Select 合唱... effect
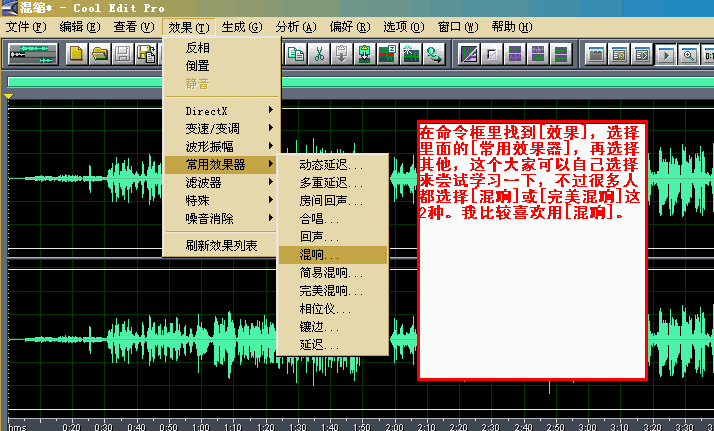Image resolution: width=714 pixels, height=431 pixels. point(333,219)
